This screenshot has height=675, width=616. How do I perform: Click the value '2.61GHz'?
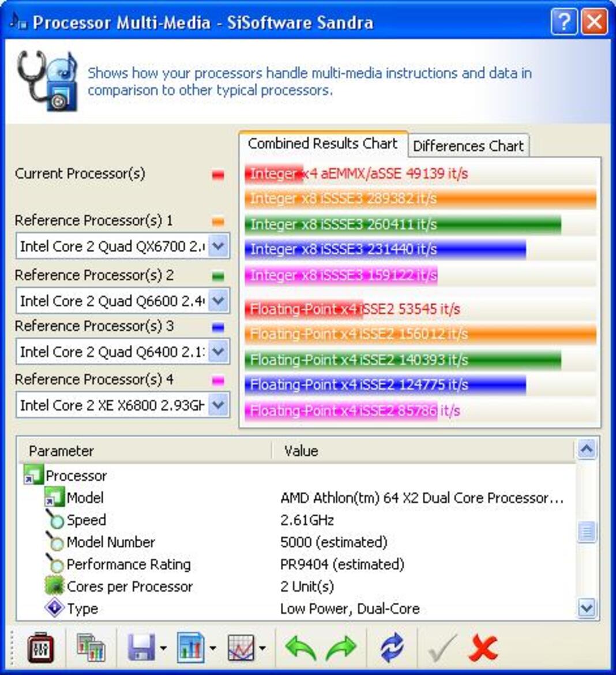[307, 520]
